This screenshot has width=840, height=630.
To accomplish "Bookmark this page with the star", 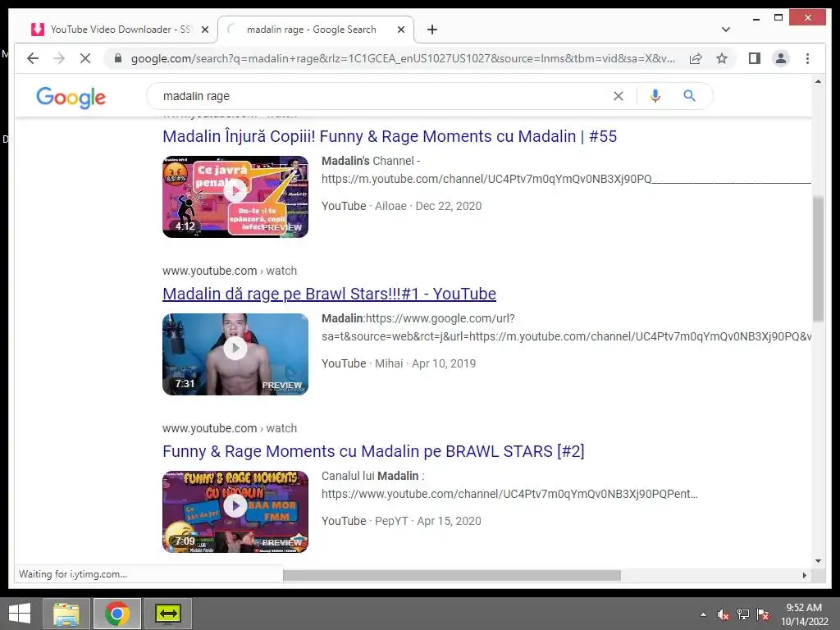I will point(722,58).
